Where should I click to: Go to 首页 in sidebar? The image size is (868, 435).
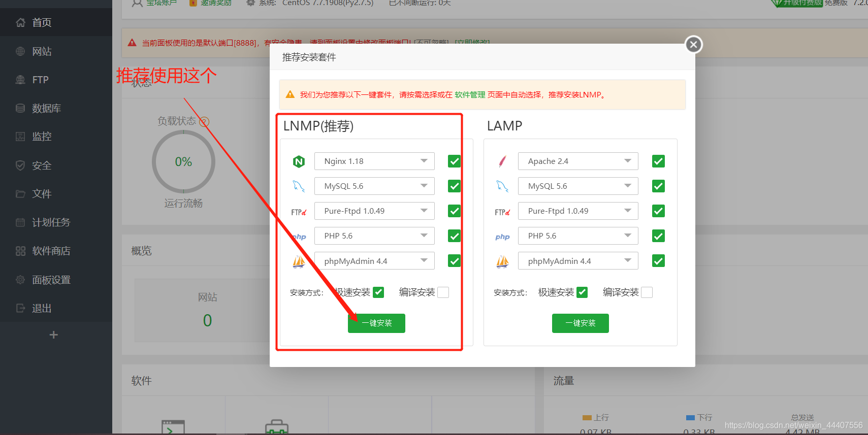click(56, 22)
